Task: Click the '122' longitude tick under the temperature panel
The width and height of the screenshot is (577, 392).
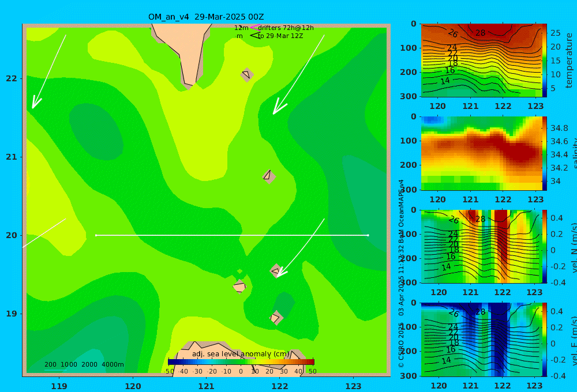Action: (x=503, y=106)
